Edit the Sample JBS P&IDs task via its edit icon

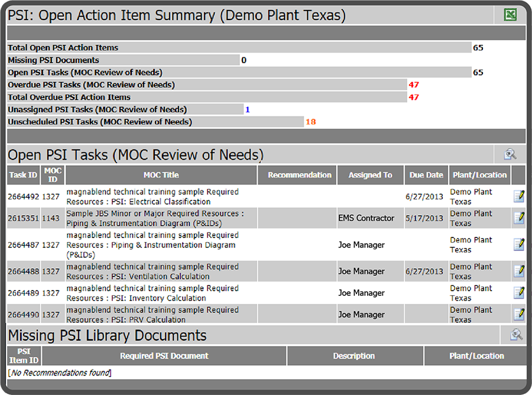point(519,218)
